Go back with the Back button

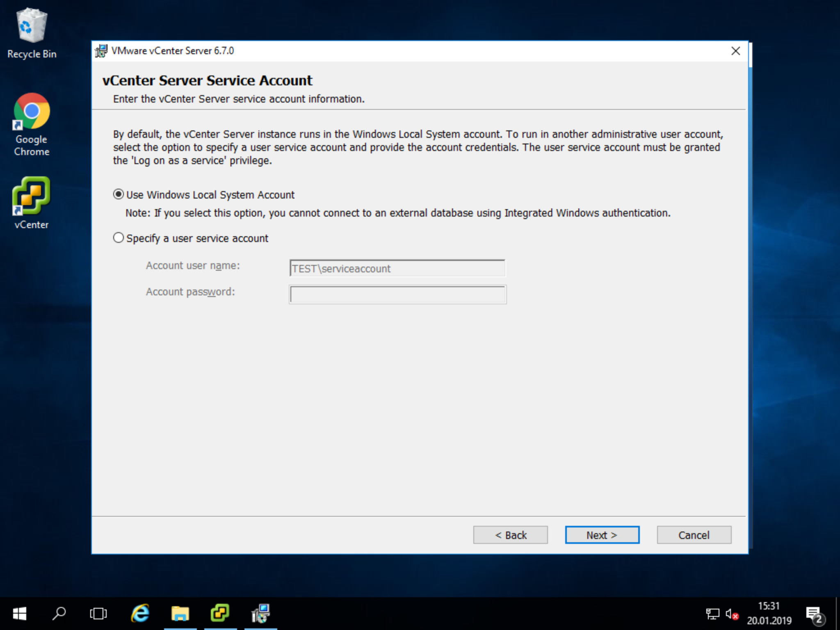(510, 535)
